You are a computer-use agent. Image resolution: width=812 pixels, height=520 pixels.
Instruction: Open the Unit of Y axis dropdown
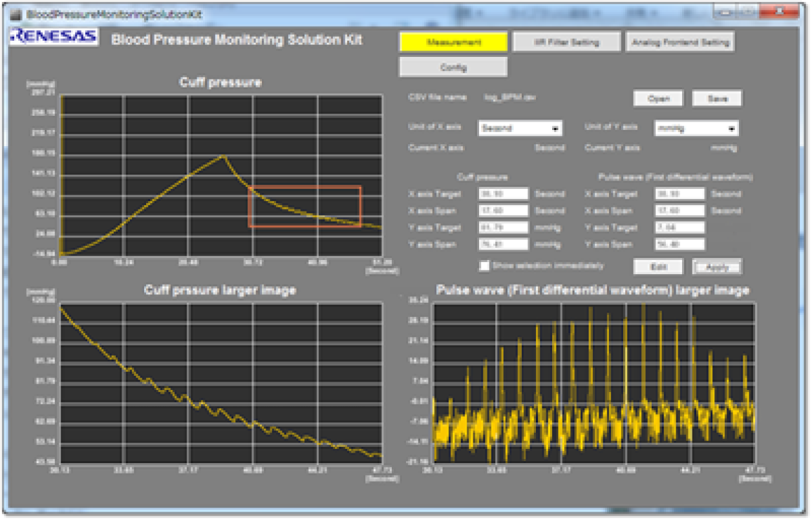[x=696, y=128]
